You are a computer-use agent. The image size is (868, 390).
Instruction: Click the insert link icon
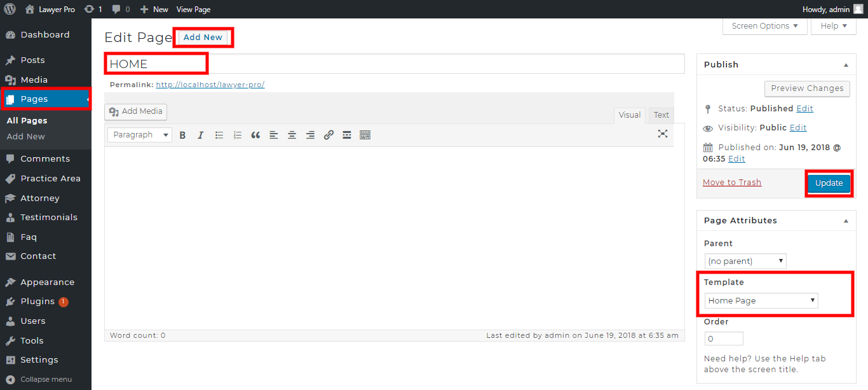(329, 135)
